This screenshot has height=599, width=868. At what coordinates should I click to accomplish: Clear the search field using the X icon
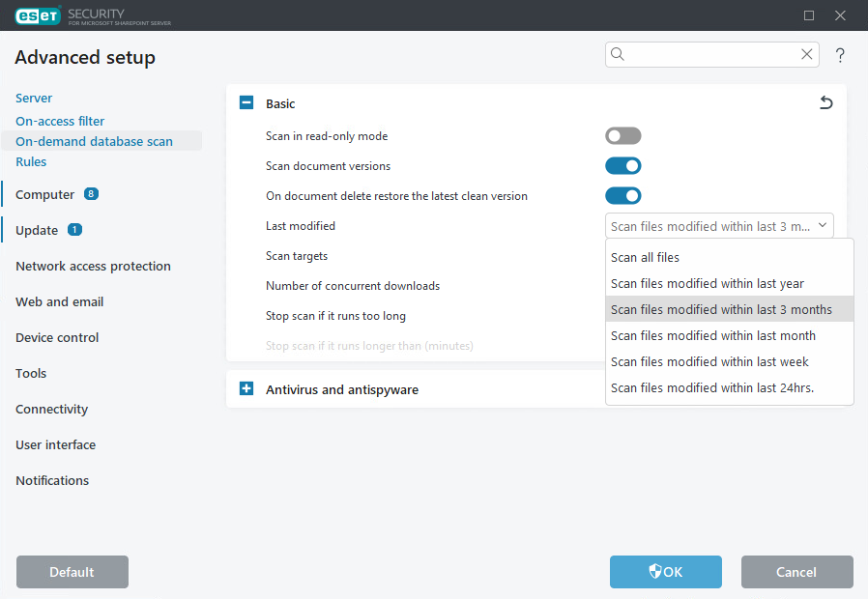click(806, 54)
